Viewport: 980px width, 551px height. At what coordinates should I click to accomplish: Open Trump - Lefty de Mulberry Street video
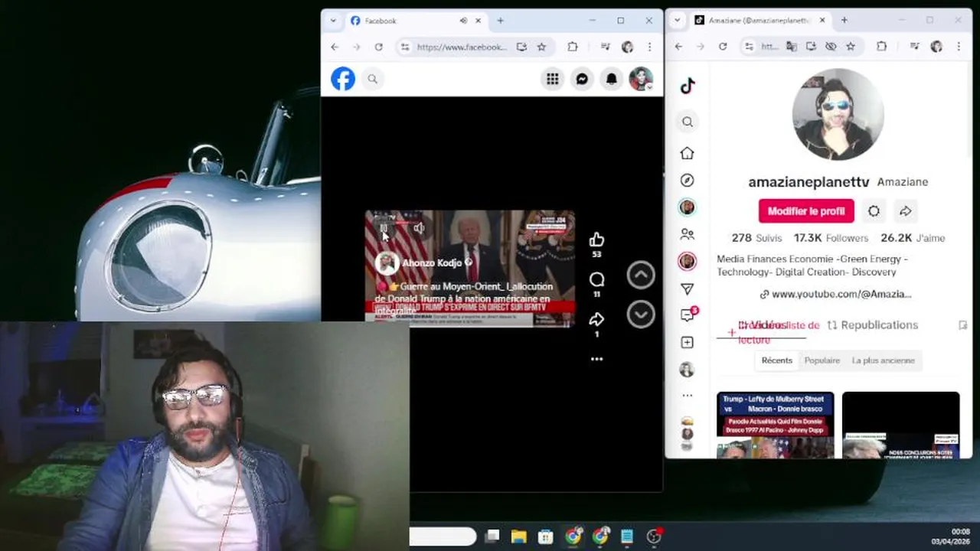point(775,425)
